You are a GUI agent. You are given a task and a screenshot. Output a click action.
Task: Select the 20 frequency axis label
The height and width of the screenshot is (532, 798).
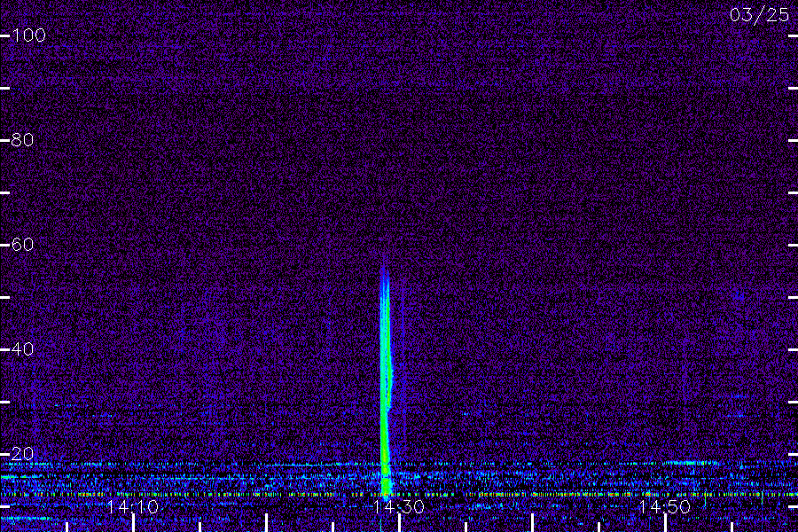click(22, 454)
